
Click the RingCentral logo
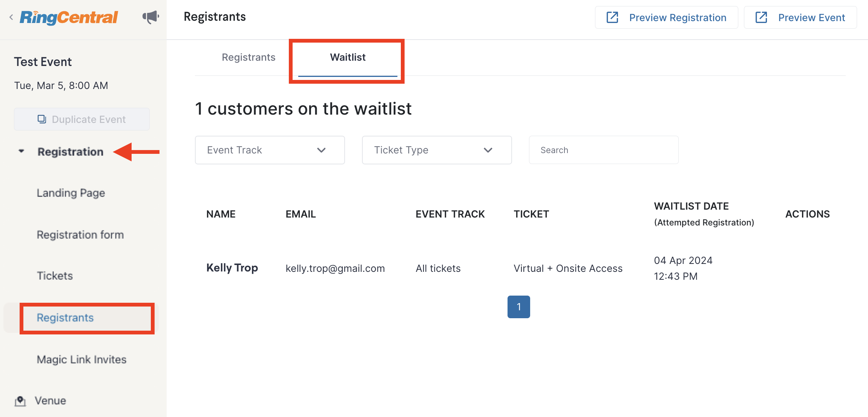[69, 17]
